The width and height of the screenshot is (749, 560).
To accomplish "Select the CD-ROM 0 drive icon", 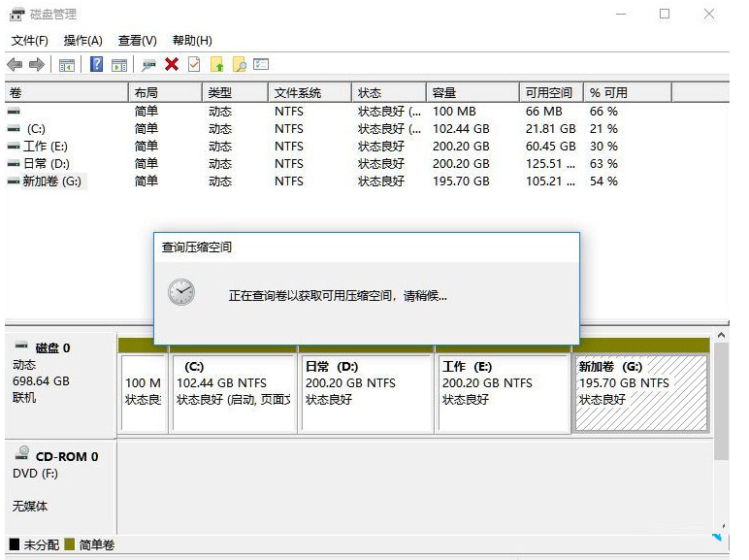I will tap(22, 453).
